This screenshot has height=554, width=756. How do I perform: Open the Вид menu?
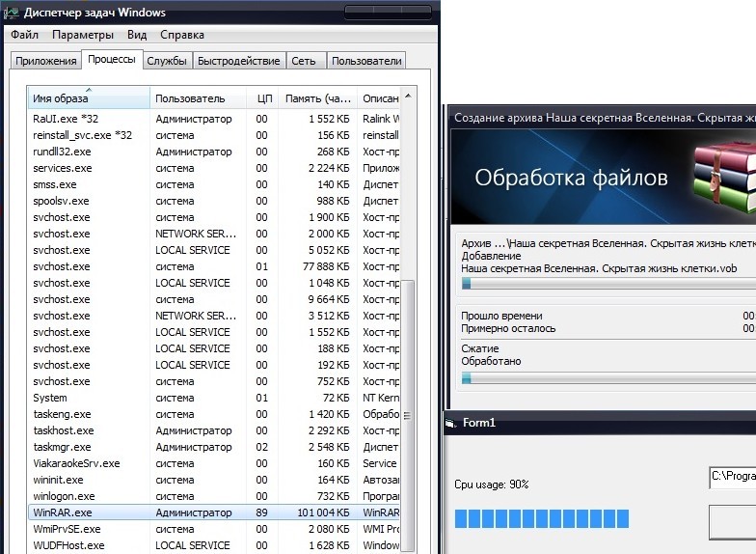(x=137, y=35)
